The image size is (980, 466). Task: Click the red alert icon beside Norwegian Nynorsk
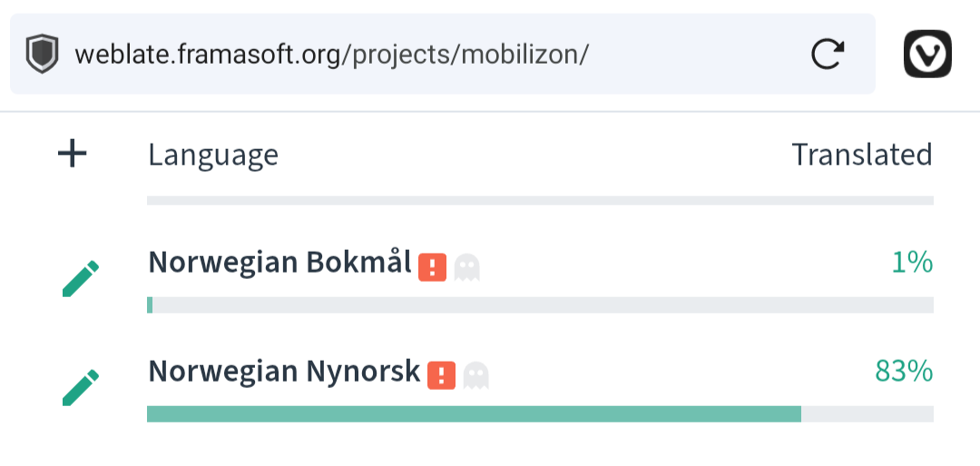442,375
